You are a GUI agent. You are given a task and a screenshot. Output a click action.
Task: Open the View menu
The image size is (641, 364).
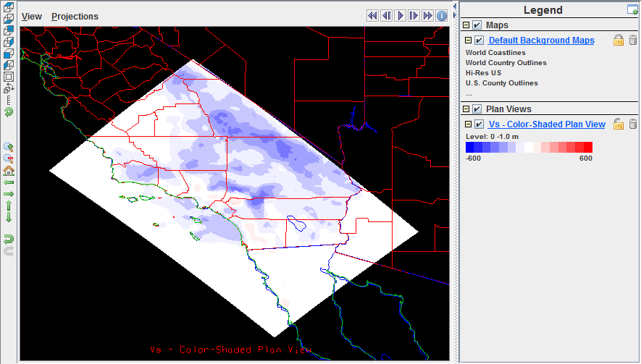(32, 16)
